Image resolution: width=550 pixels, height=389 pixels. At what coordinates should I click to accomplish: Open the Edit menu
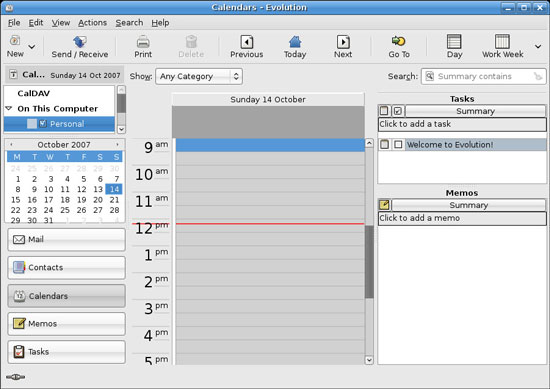pos(36,23)
